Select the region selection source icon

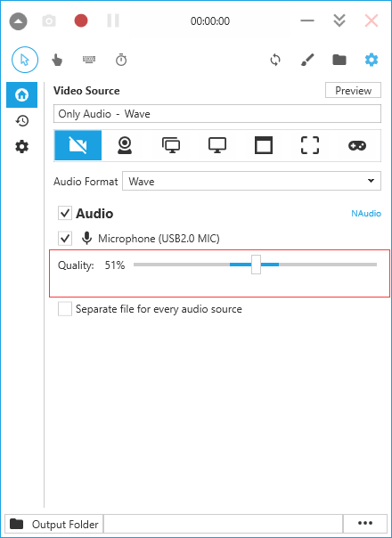click(x=310, y=145)
